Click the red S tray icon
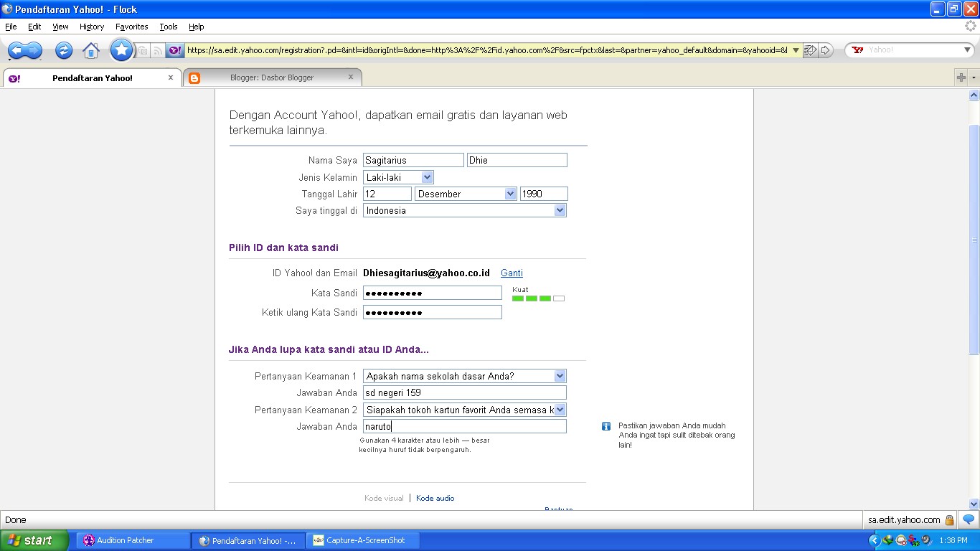980x551 pixels. pos(913,540)
